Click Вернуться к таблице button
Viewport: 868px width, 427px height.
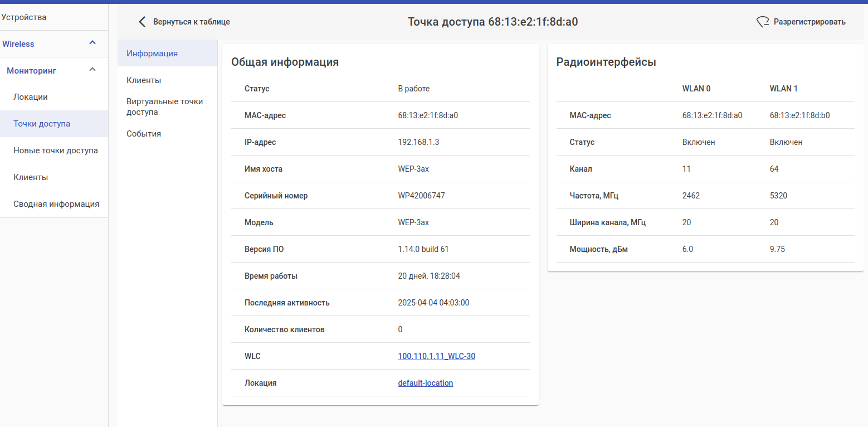pos(184,22)
